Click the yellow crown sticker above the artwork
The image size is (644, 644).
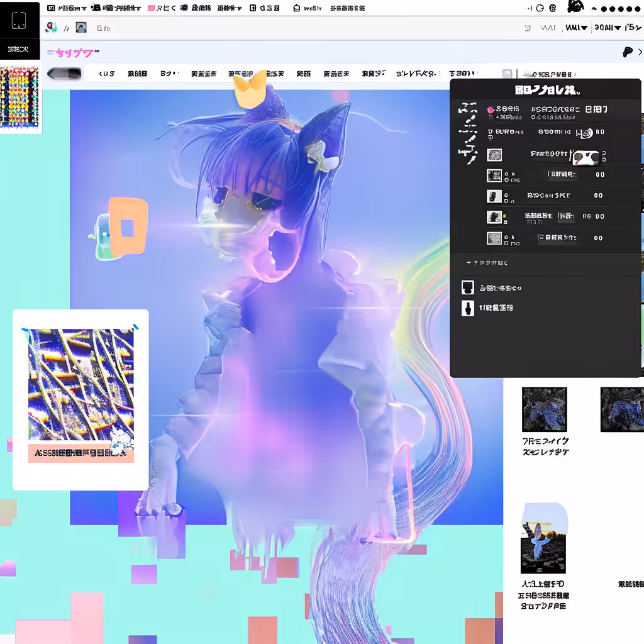250,89
